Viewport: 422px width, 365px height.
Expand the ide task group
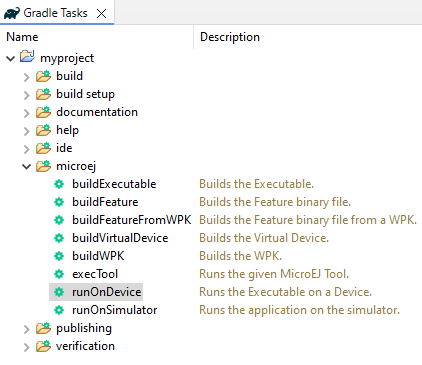pyautogui.click(x=27, y=149)
